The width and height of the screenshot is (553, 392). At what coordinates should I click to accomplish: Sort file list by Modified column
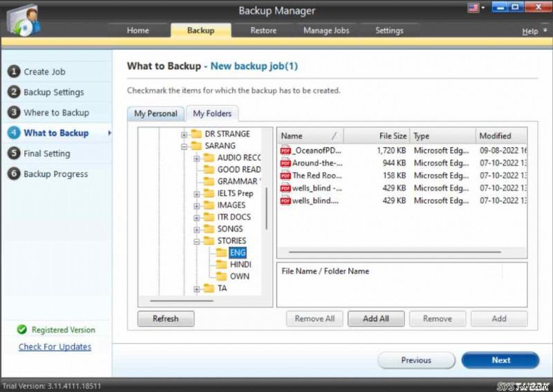[501, 136]
